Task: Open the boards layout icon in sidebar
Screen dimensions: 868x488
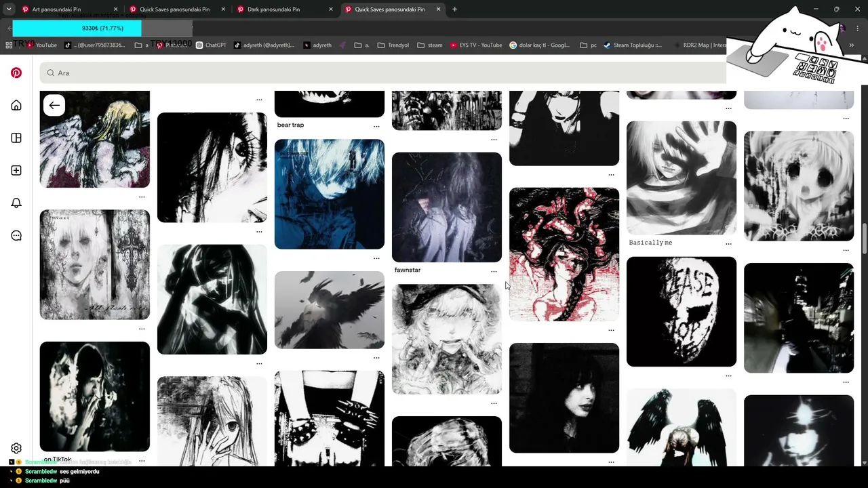Action: coord(16,138)
